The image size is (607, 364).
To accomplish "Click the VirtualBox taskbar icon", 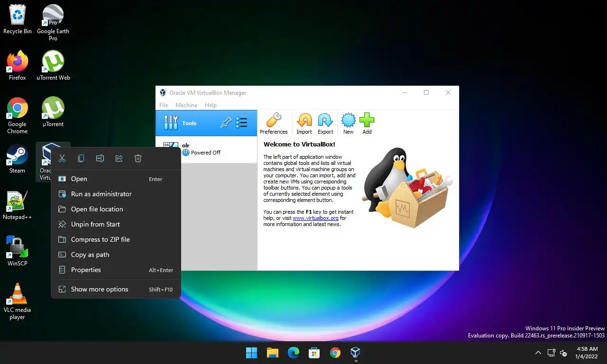I will pyautogui.click(x=356, y=353).
